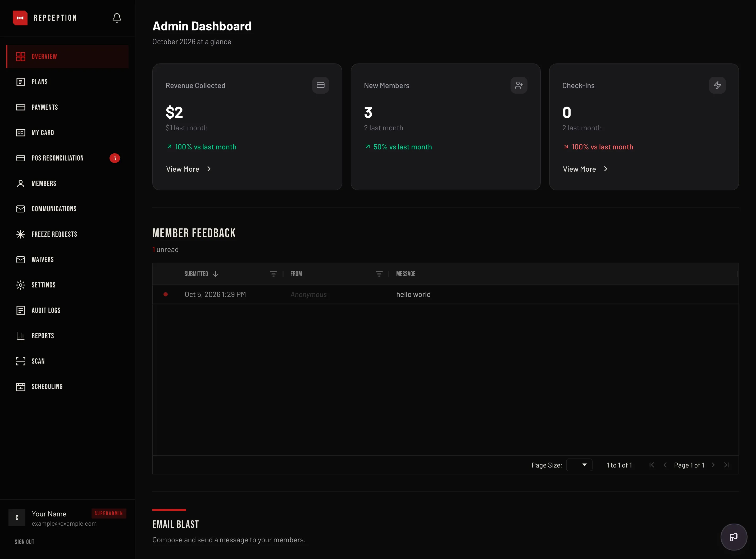Open the Page Size dropdown
The height and width of the screenshot is (559, 756).
(579, 465)
